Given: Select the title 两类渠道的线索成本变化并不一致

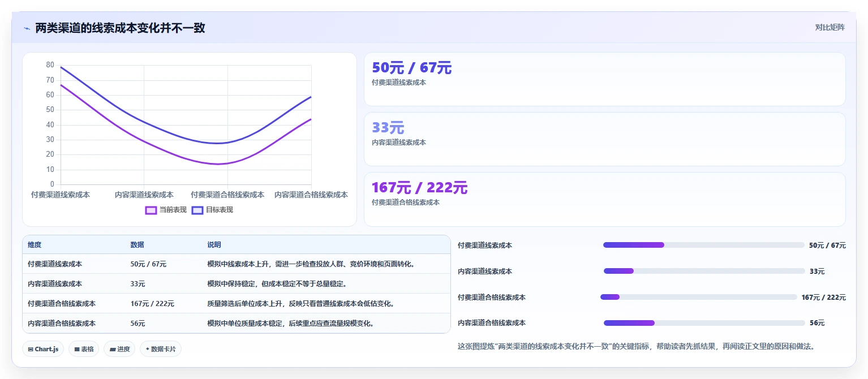Looking at the screenshot, I should click(x=120, y=28).
